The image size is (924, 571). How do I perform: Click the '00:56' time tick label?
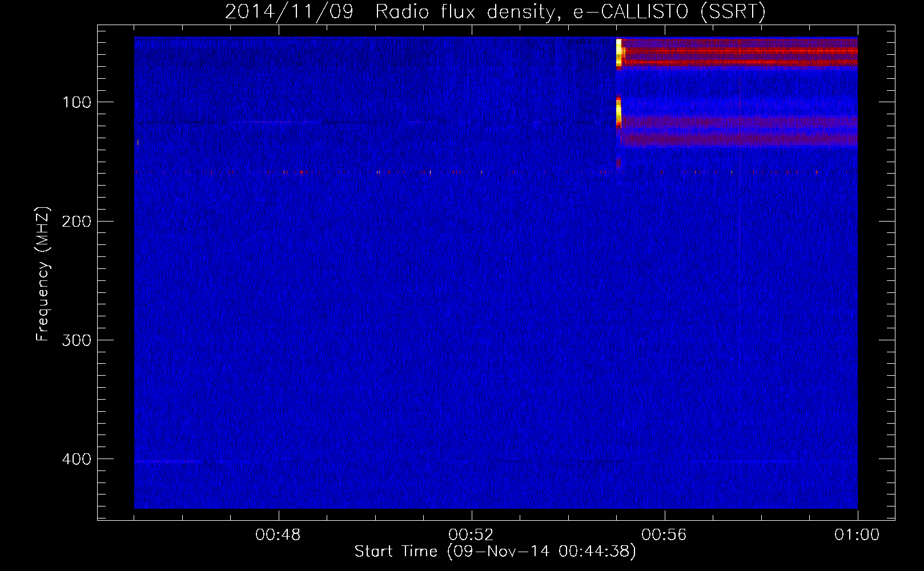click(664, 535)
